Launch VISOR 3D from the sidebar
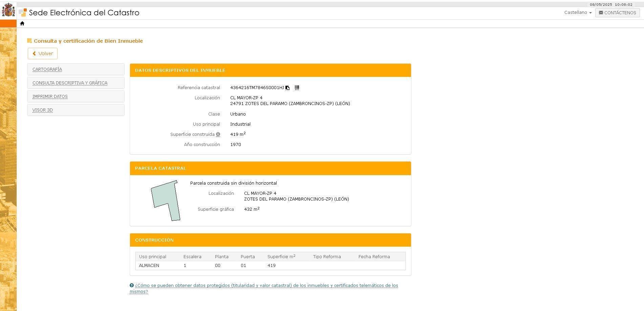Image resolution: width=644 pixels, height=311 pixels. point(43,110)
